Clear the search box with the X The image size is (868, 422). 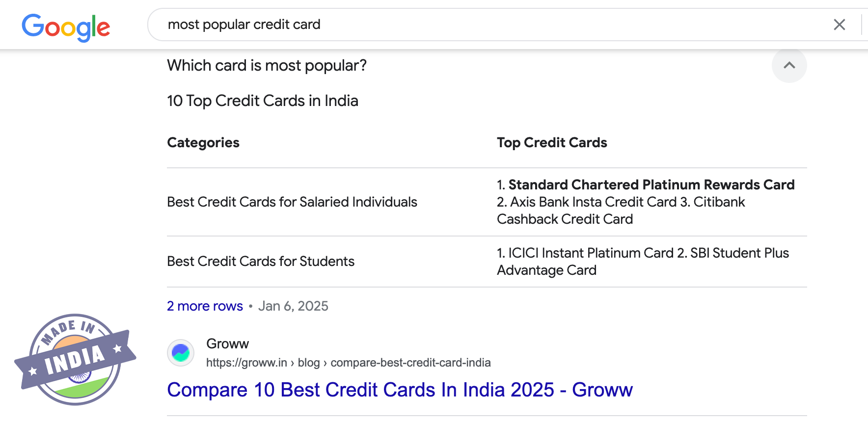coord(839,25)
